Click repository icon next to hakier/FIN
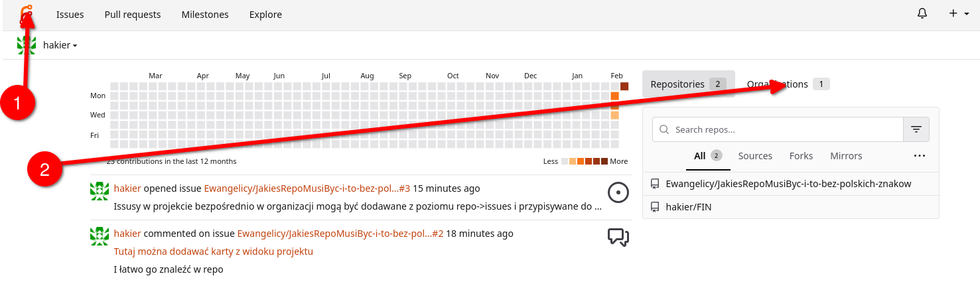 click(x=655, y=207)
